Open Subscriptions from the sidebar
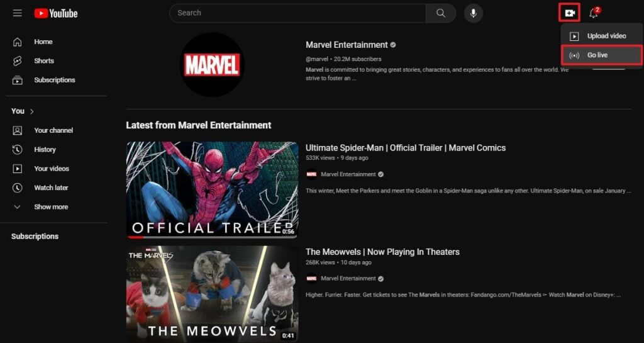 (x=53, y=80)
